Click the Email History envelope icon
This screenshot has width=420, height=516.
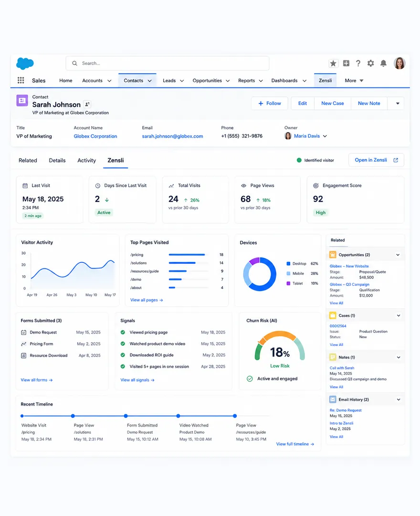333,399
